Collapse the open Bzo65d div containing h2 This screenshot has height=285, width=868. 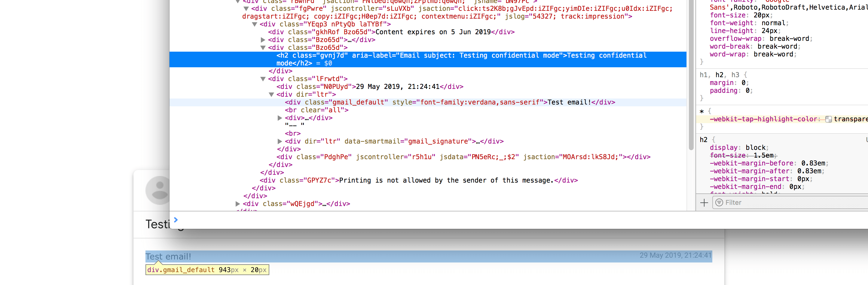click(263, 48)
